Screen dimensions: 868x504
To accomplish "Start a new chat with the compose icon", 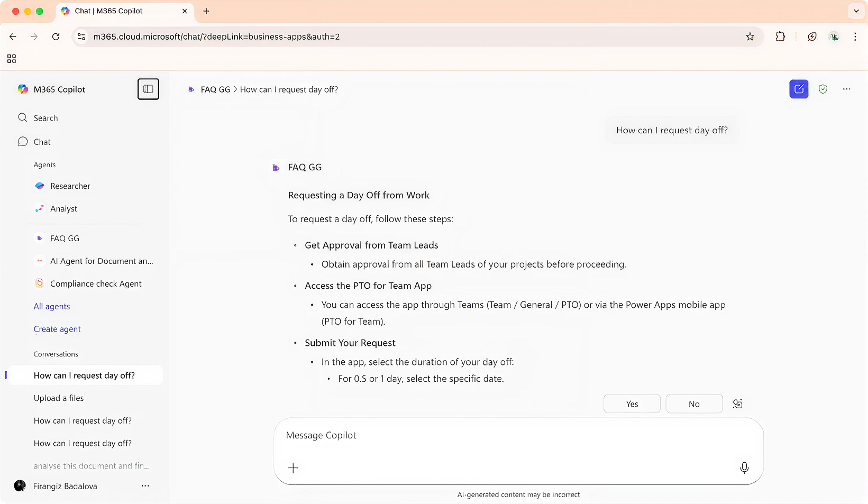I will click(x=799, y=89).
